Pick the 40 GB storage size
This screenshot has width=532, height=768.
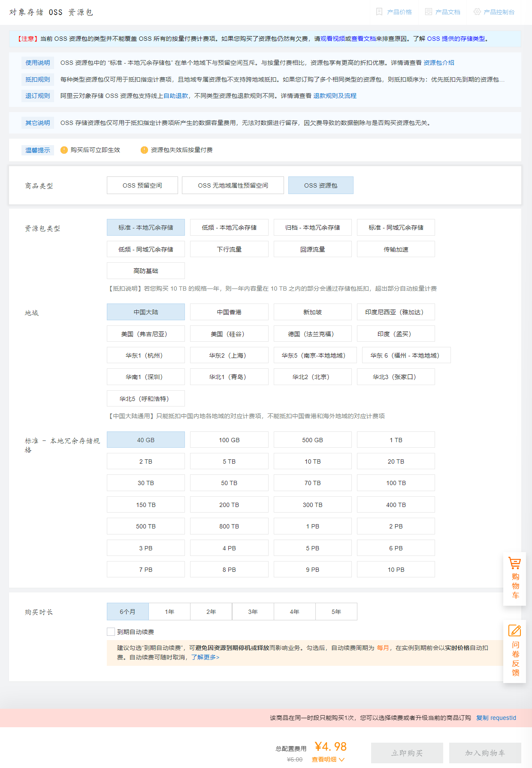146,440
